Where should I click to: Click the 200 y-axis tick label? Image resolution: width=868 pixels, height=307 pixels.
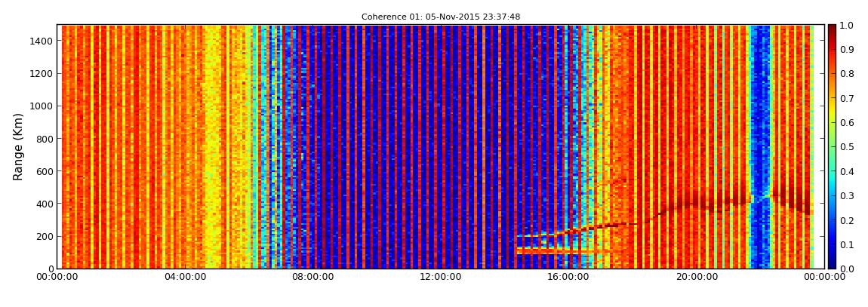(45, 237)
